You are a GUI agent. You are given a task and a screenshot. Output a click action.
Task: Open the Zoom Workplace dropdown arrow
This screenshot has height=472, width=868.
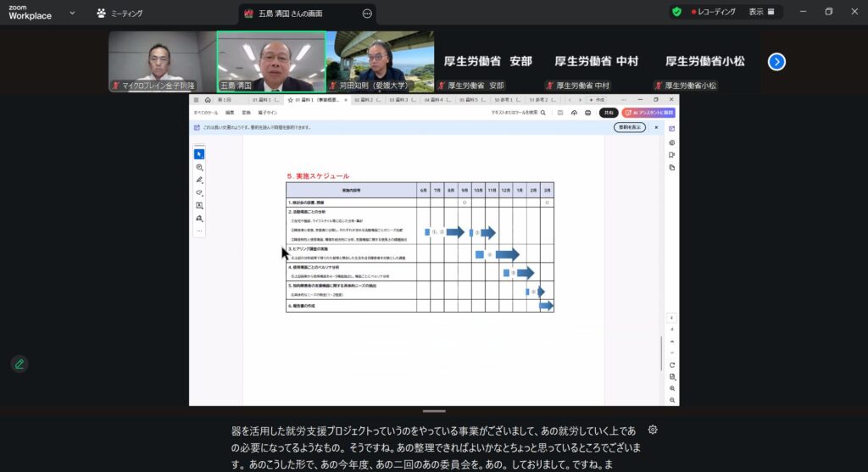point(72,14)
